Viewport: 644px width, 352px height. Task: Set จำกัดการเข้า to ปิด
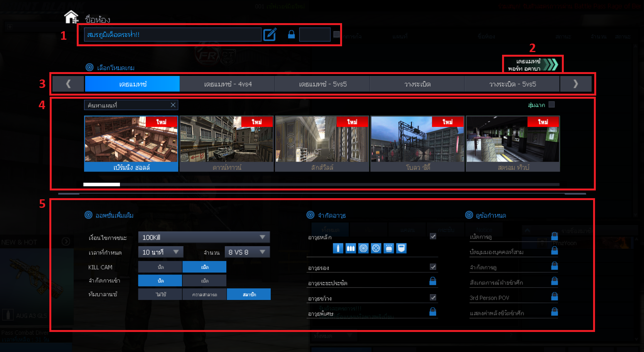[x=160, y=280]
